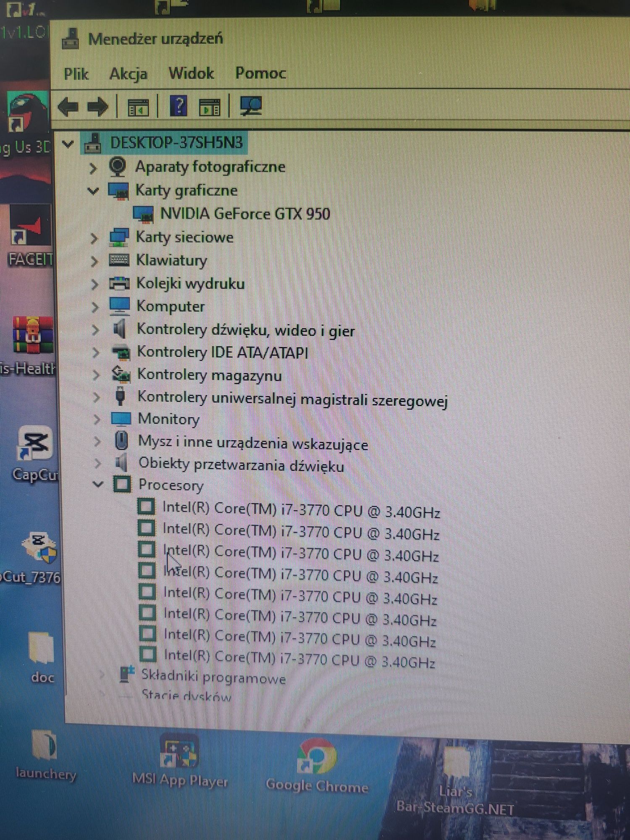Image resolution: width=630 pixels, height=840 pixels.
Task: Select the DESKTOP-37SH5N3 root label
Action: [176, 143]
